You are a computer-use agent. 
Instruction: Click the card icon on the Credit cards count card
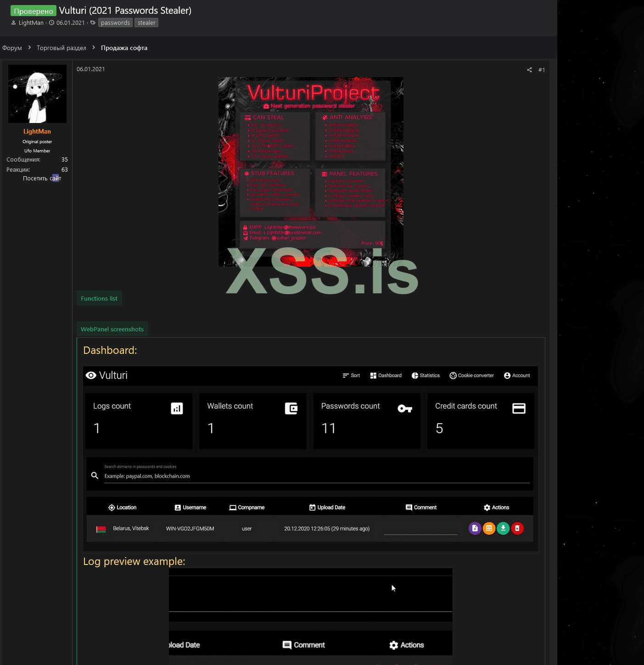pos(519,408)
